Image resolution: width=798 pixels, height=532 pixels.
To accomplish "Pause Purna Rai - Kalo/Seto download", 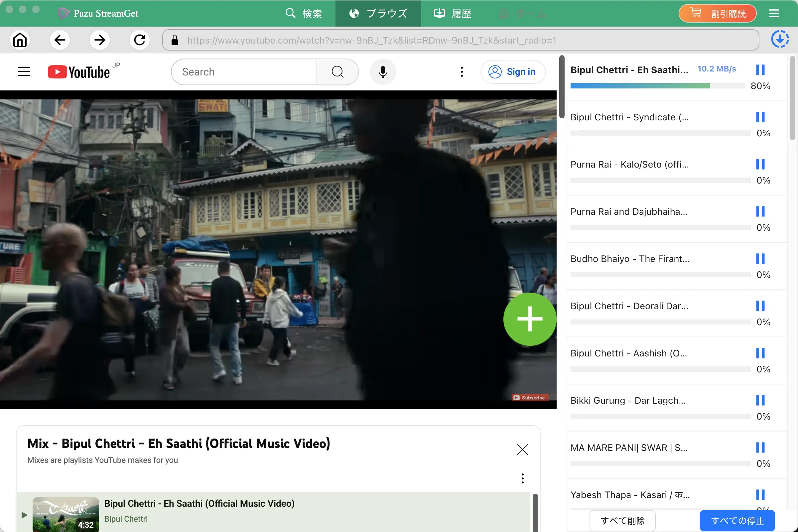I will click(760, 164).
